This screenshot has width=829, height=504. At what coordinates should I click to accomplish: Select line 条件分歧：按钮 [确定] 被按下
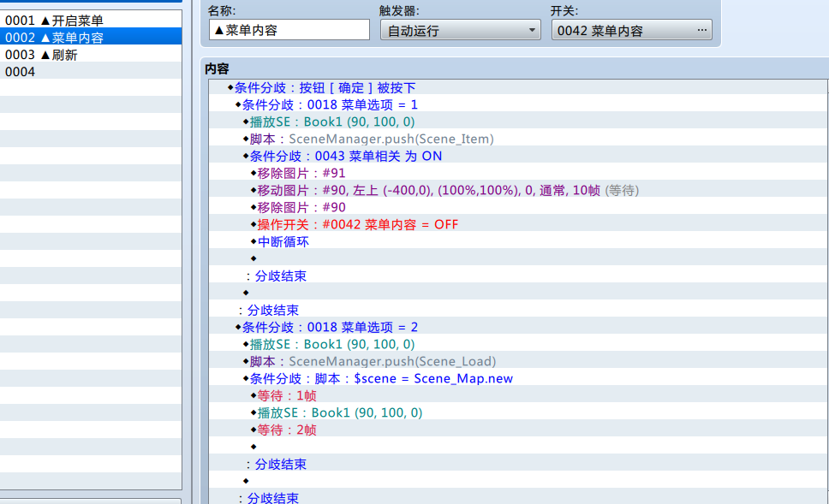tap(518, 87)
